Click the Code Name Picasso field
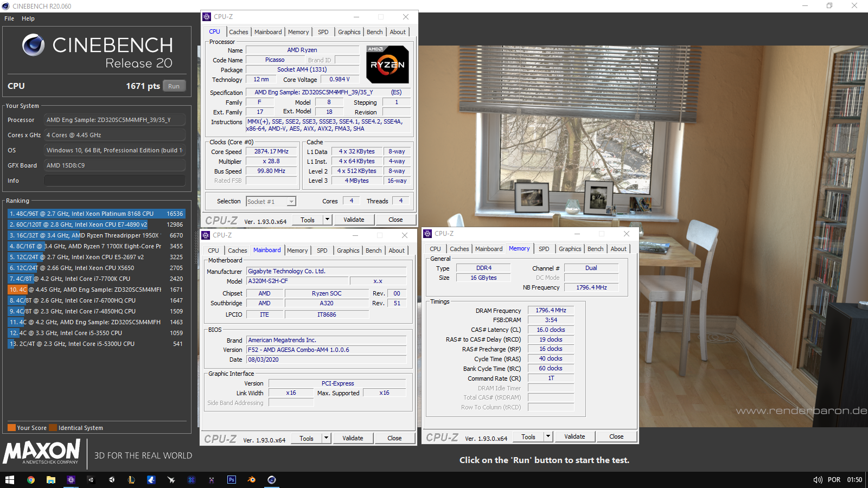Screen dimensions: 868x488 [275, 60]
